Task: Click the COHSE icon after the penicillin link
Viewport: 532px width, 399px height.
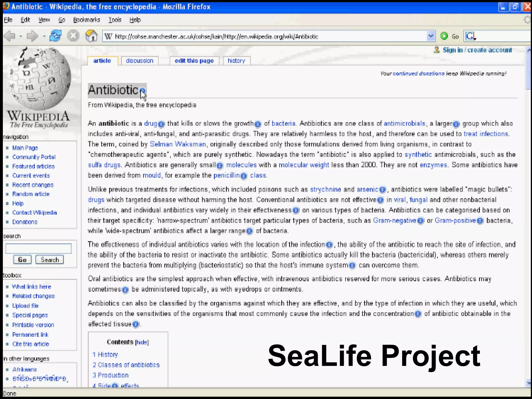Action: pyautogui.click(x=243, y=176)
